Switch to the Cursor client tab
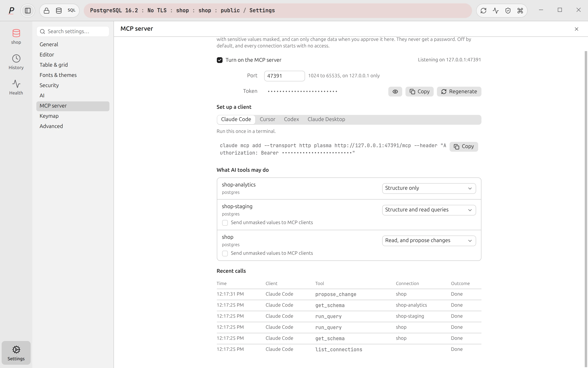Screen dimensions: 588x368 tap(267, 120)
